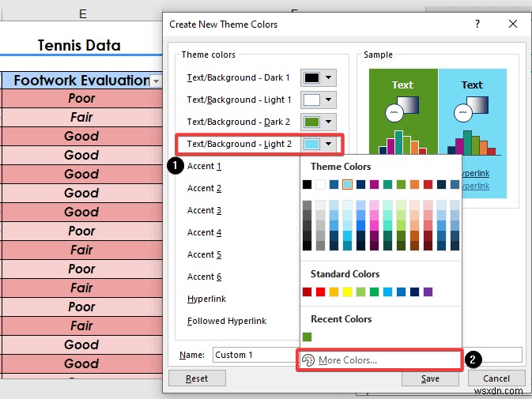Click the blue Sample preview Text

point(472,85)
